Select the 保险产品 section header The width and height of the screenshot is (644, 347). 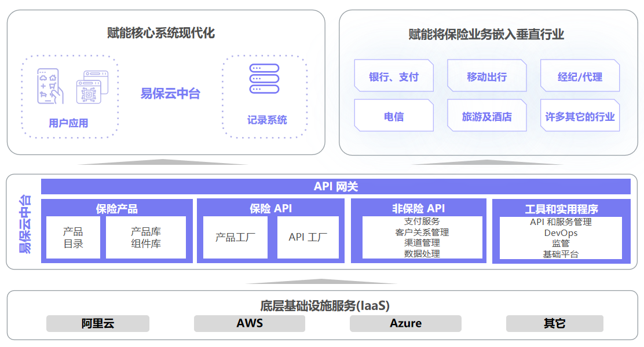tap(116, 208)
